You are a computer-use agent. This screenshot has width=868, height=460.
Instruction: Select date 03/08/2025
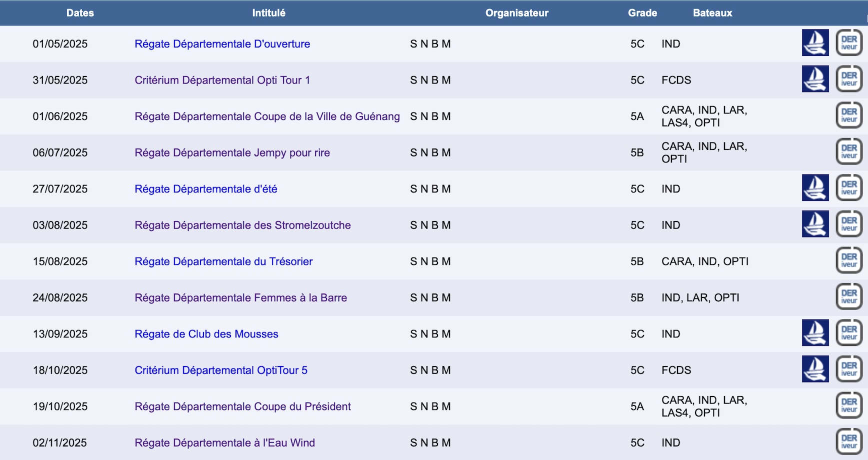point(60,225)
